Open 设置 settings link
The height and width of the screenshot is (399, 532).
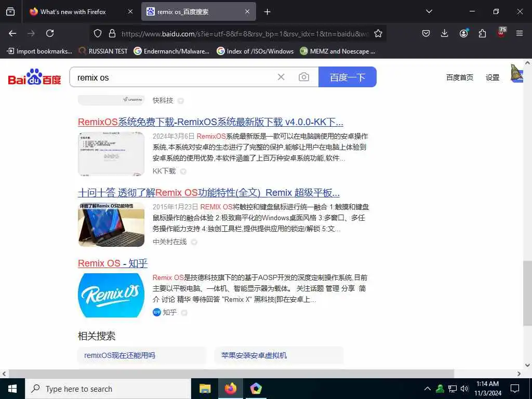coord(493,77)
